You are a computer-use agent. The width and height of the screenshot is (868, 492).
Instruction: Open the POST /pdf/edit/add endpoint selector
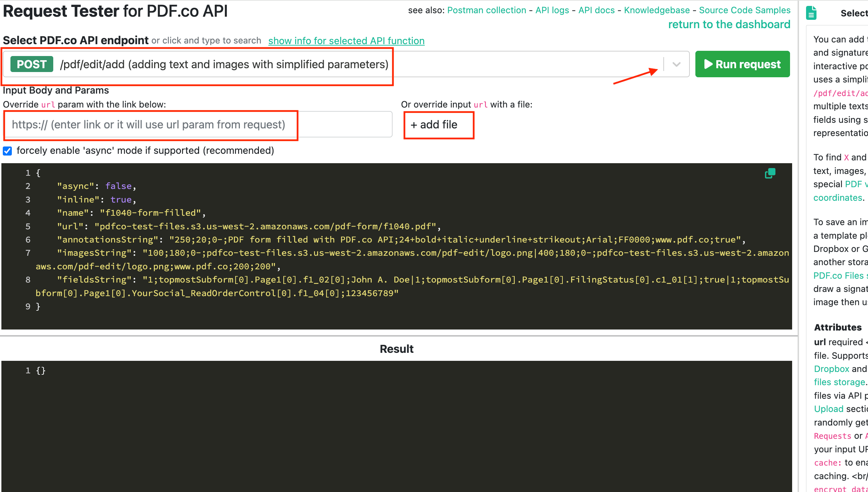[223, 64]
